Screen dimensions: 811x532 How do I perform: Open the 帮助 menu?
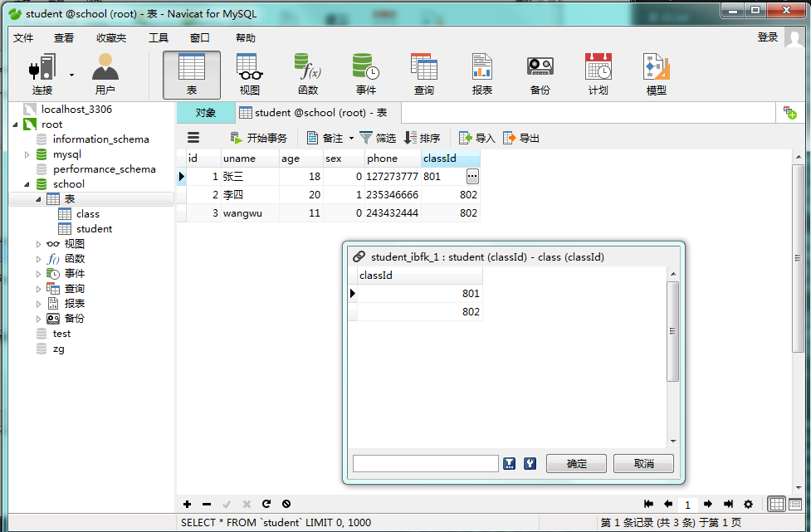[x=246, y=37]
